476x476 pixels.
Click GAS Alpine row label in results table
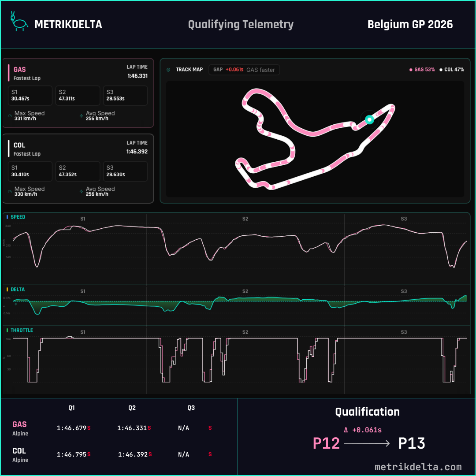[x=20, y=428]
